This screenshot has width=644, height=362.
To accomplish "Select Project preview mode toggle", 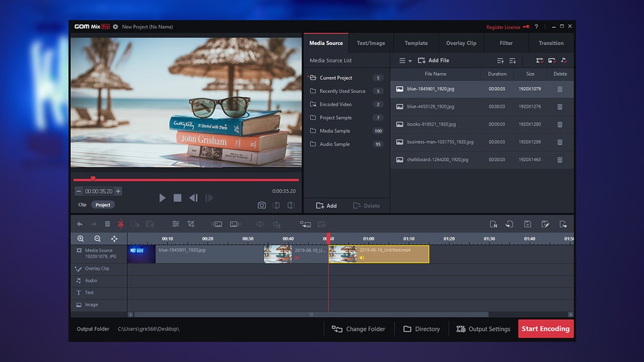I will (103, 205).
